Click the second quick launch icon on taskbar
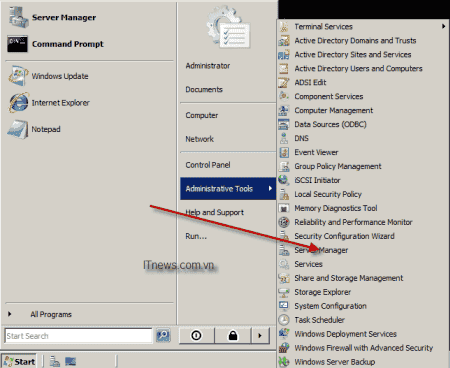The image size is (450, 368). [x=70, y=362]
